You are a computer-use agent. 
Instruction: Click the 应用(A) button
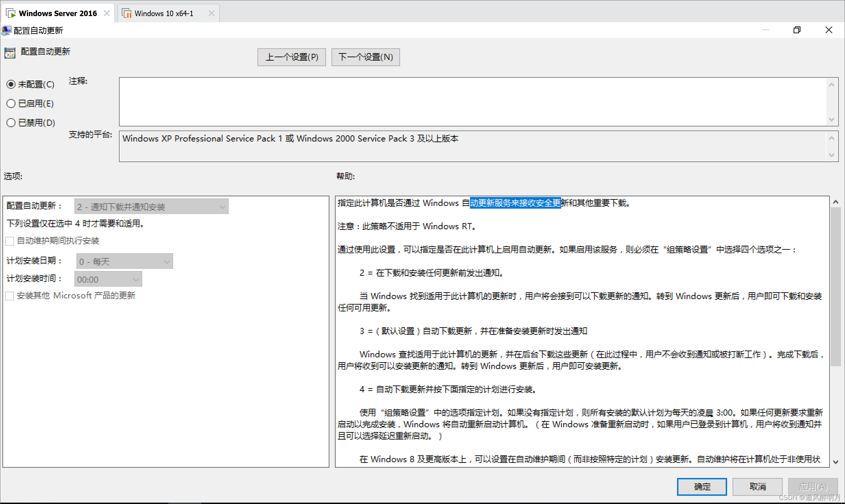[813, 487]
